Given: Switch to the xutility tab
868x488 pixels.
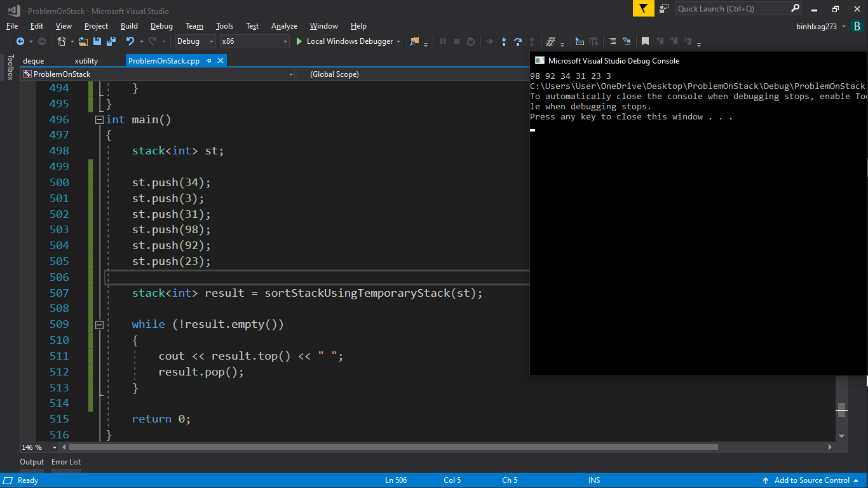Looking at the screenshot, I should [x=86, y=61].
